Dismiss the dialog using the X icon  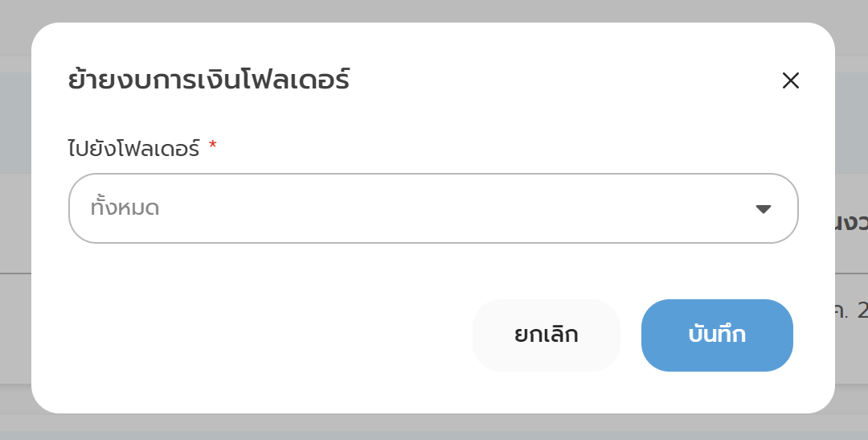pos(791,80)
